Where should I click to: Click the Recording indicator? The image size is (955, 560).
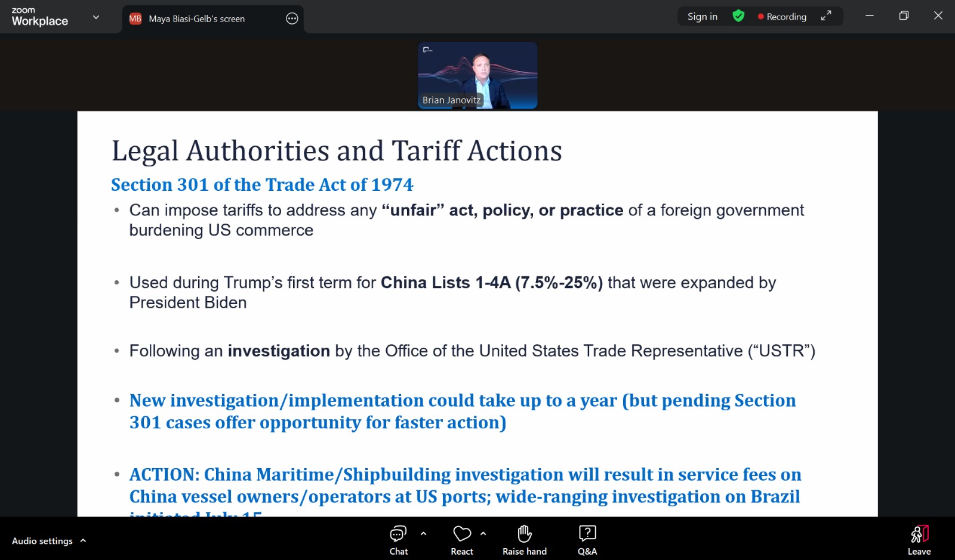point(782,17)
